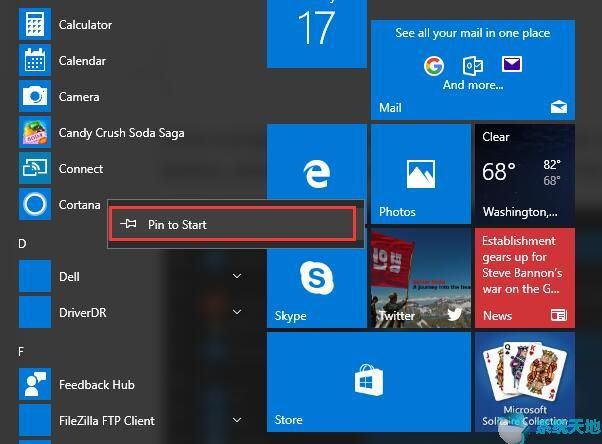Click the Feedback Hub label text
Screen dimensions: 602x444
coord(97,384)
